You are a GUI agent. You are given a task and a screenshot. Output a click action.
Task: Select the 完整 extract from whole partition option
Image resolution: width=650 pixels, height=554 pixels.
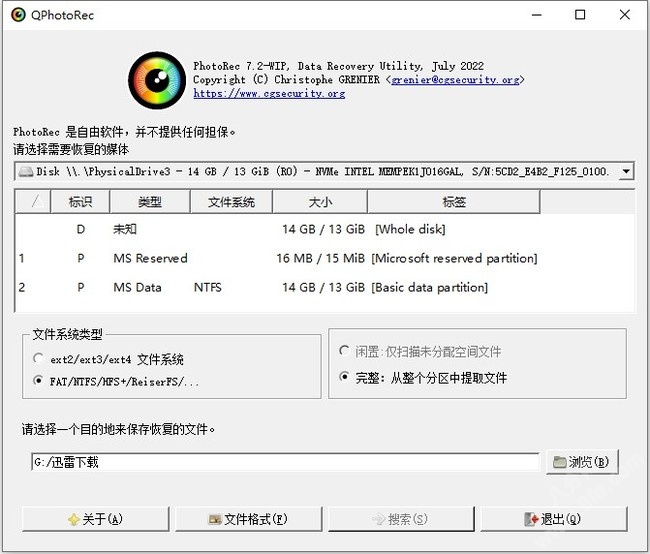[x=344, y=377]
